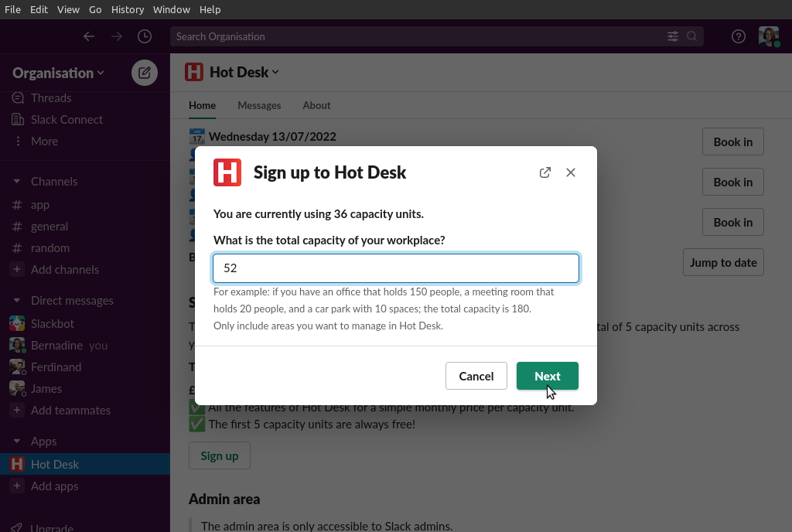792x532 pixels.
Task: Open the Window menu
Action: 171,9
